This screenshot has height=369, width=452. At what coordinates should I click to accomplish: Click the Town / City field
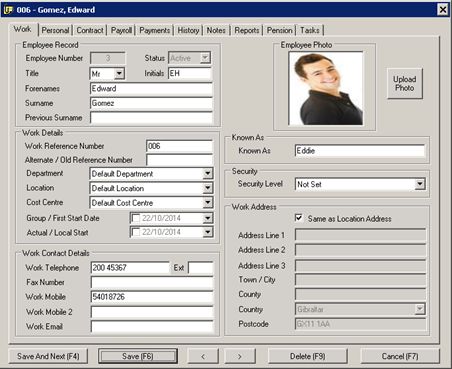pos(360,280)
